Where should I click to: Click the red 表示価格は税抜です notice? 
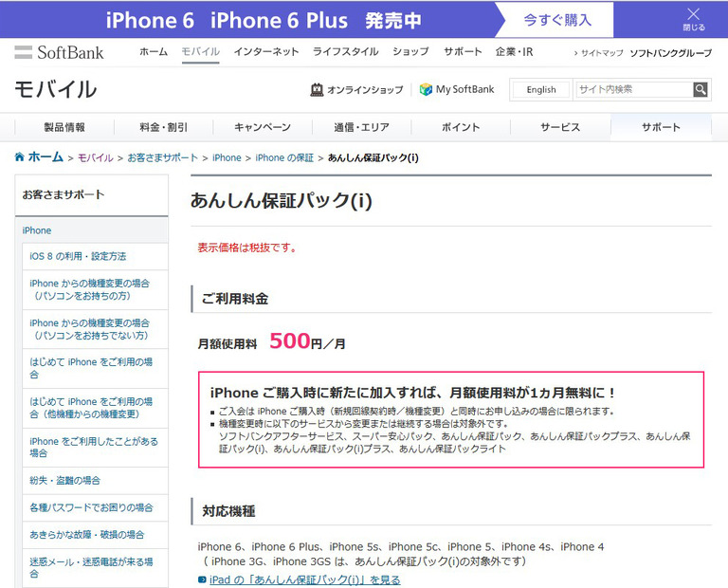(247, 248)
